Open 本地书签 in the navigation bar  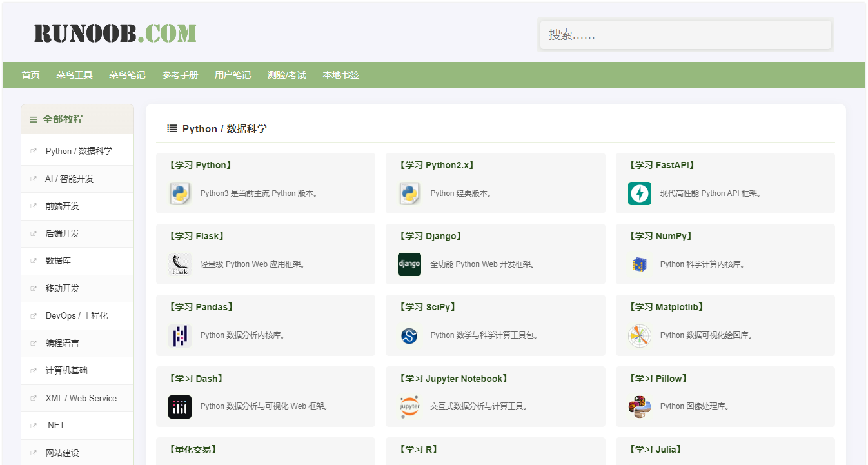(x=341, y=75)
